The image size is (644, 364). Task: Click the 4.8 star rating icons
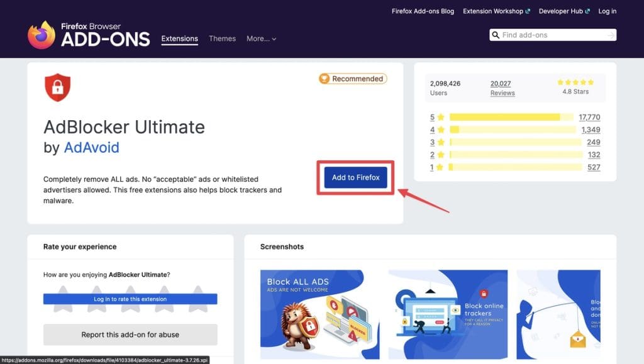[575, 82]
